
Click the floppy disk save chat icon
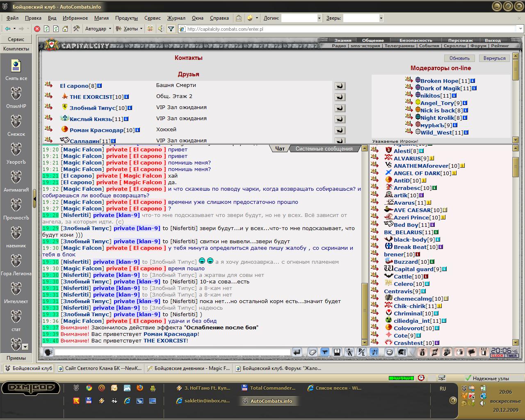[337, 352]
